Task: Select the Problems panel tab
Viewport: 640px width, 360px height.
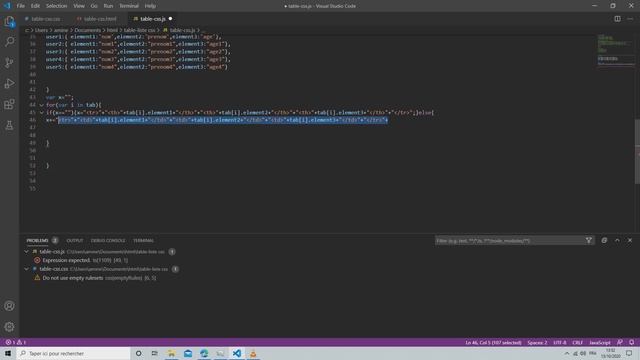Action: [38, 240]
